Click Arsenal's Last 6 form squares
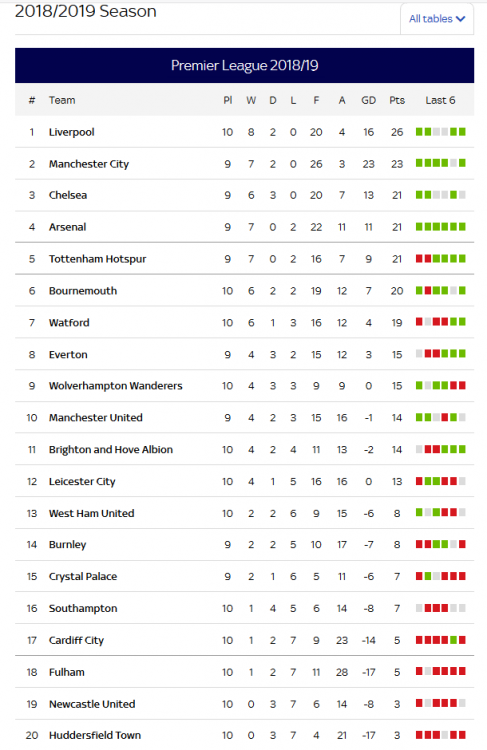 click(441, 227)
